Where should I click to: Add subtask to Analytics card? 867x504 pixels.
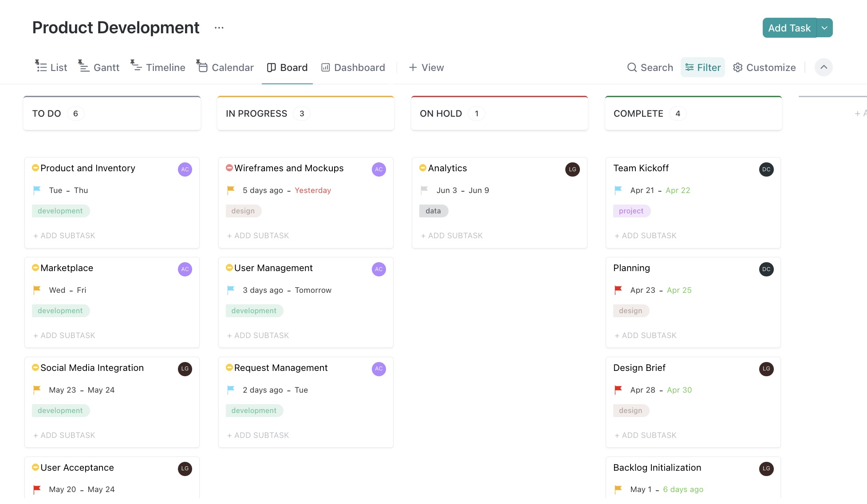(x=452, y=235)
